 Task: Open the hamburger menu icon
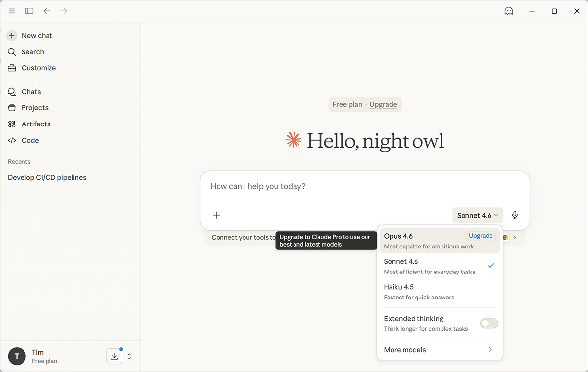12,11
